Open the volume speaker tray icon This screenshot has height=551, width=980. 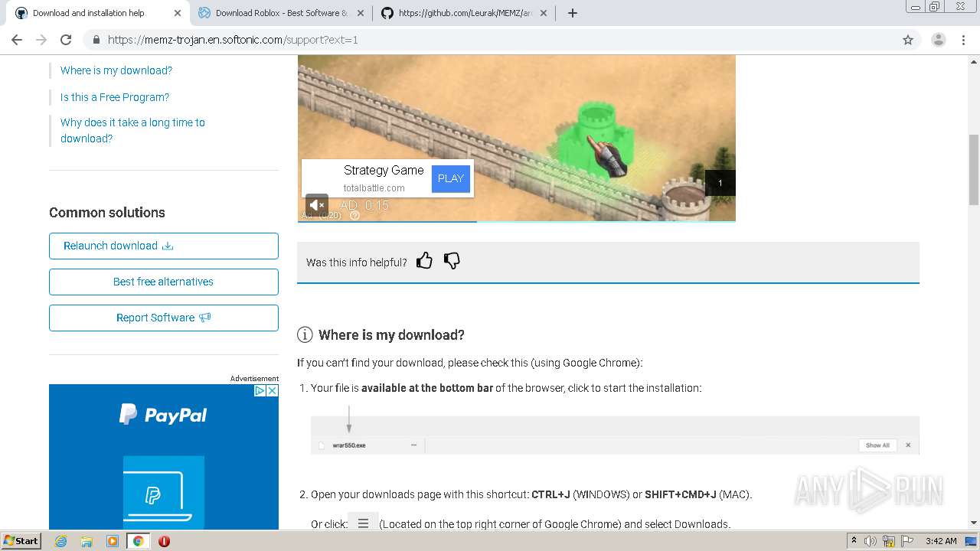point(871,541)
